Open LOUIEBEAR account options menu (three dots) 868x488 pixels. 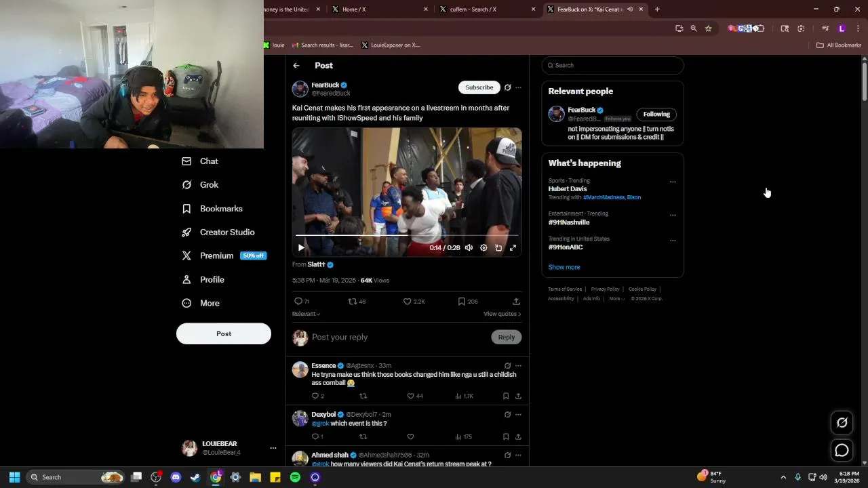point(273,448)
